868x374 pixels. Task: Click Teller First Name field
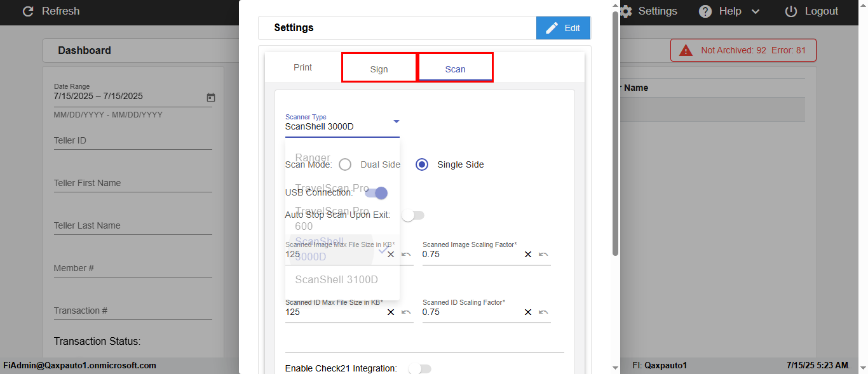(x=133, y=183)
